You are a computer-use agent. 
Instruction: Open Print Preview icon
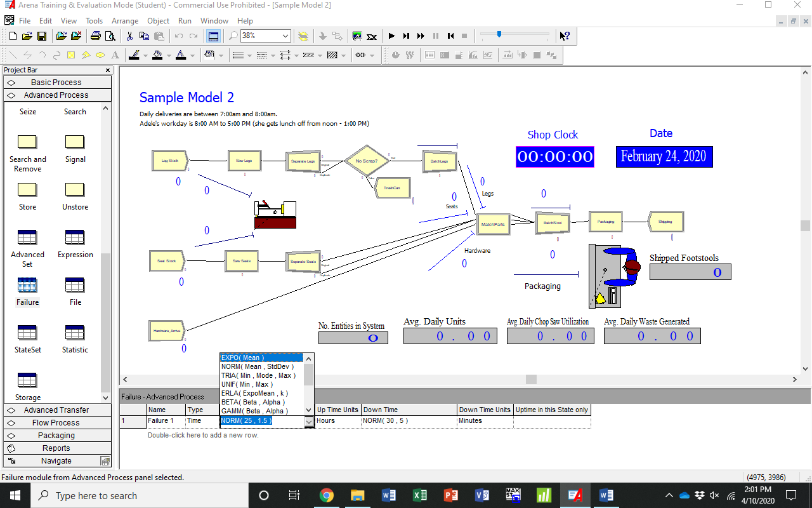point(110,36)
